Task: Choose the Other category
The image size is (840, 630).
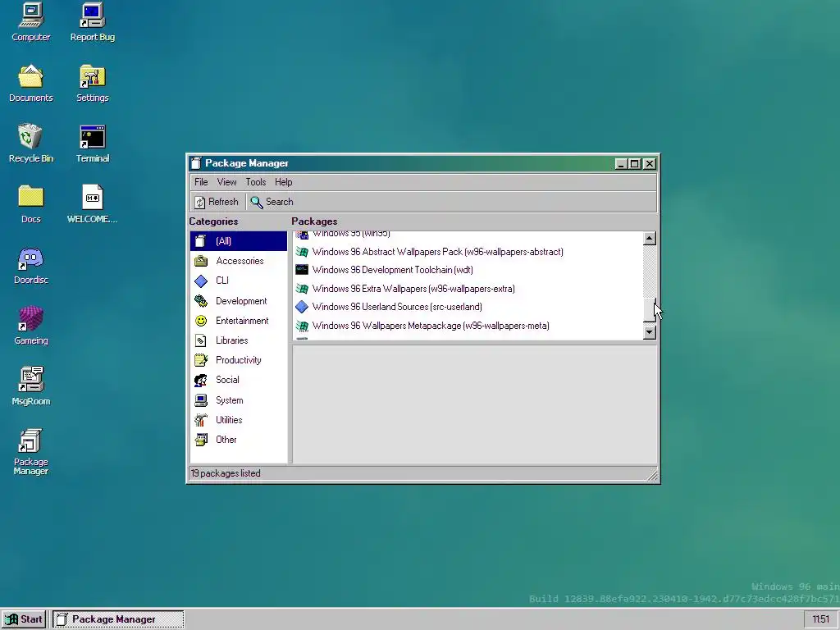Action: pos(239,440)
